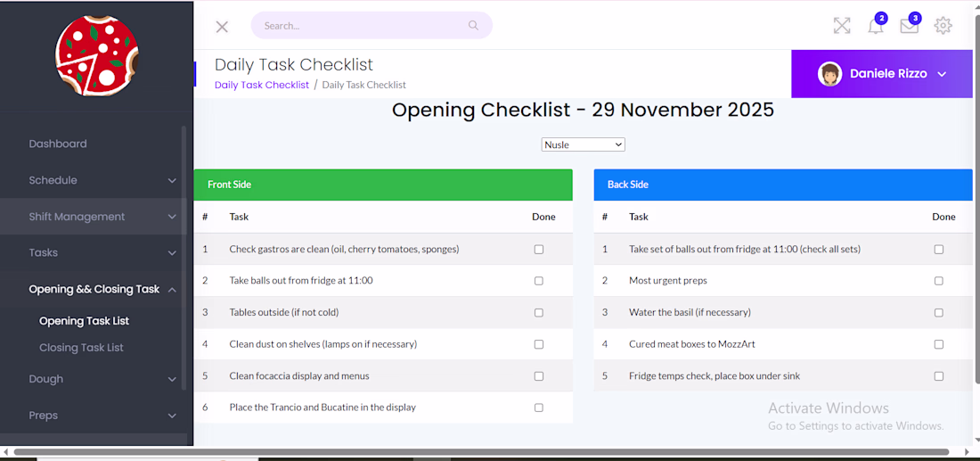Image resolution: width=980 pixels, height=461 pixels.
Task: Open notifications bell icon
Action: click(x=876, y=26)
